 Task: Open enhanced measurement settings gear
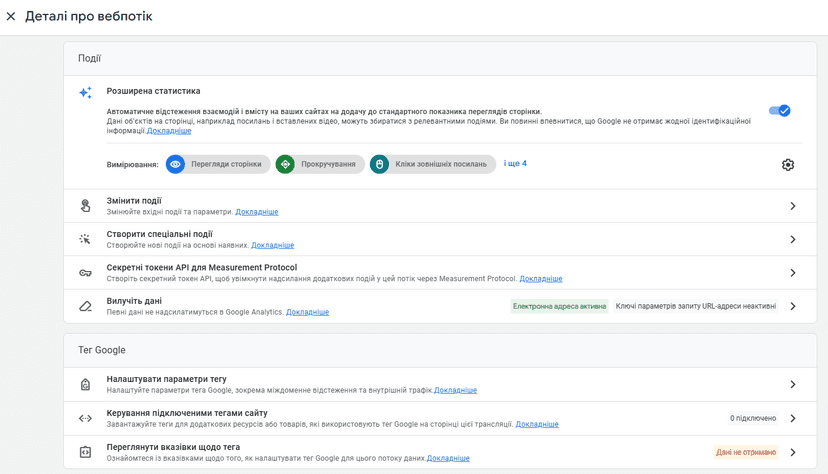[787, 165]
